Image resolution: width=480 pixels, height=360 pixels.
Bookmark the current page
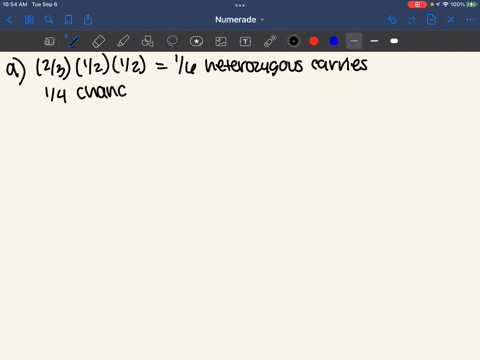pyautogui.click(x=68, y=20)
